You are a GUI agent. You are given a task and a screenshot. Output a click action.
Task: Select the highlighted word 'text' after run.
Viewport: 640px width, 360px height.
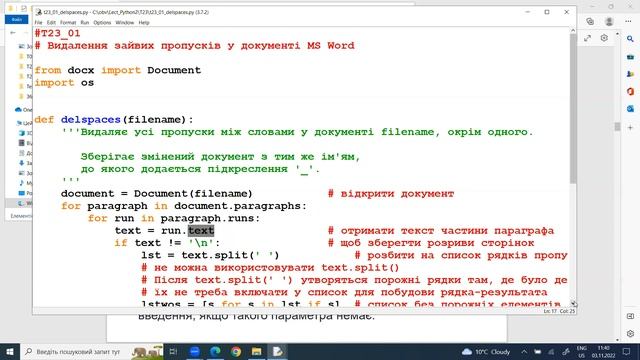coord(201,231)
